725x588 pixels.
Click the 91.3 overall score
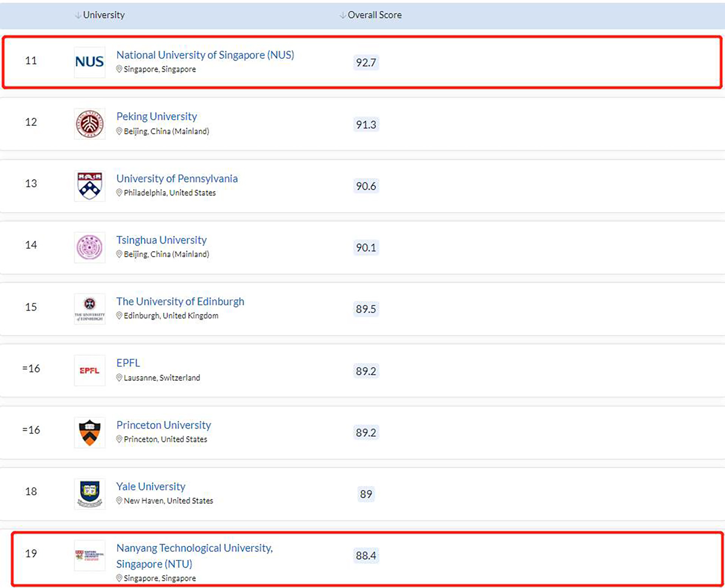pos(366,125)
